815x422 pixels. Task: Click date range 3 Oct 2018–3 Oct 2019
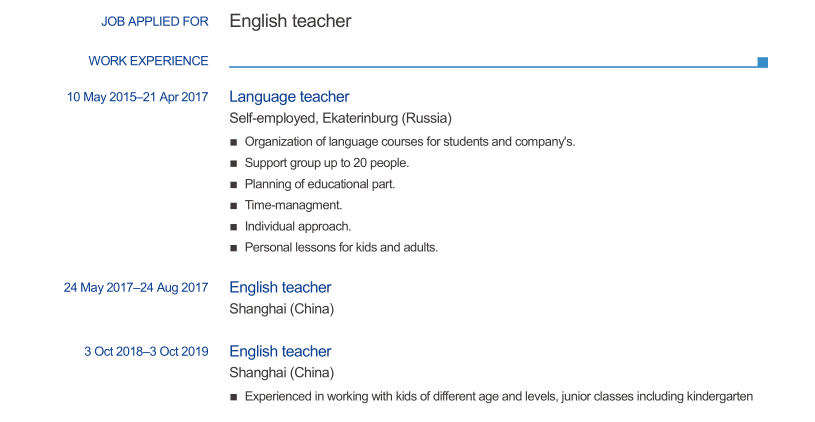point(146,352)
